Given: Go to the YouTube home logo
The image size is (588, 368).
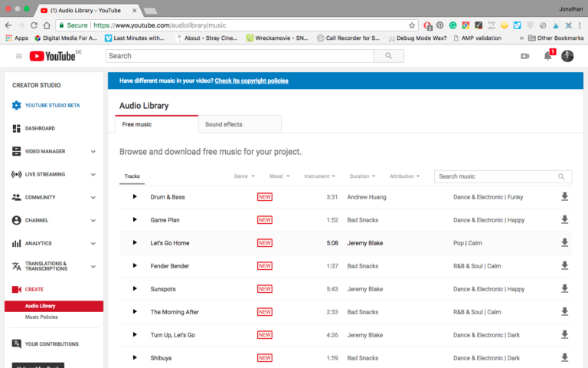Looking at the screenshot, I should coord(53,56).
